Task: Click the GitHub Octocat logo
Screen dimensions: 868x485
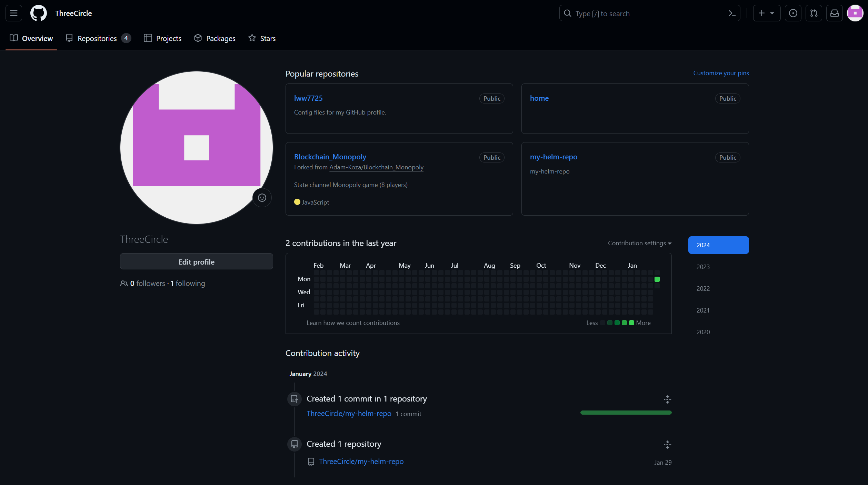Action: pyautogui.click(x=38, y=13)
